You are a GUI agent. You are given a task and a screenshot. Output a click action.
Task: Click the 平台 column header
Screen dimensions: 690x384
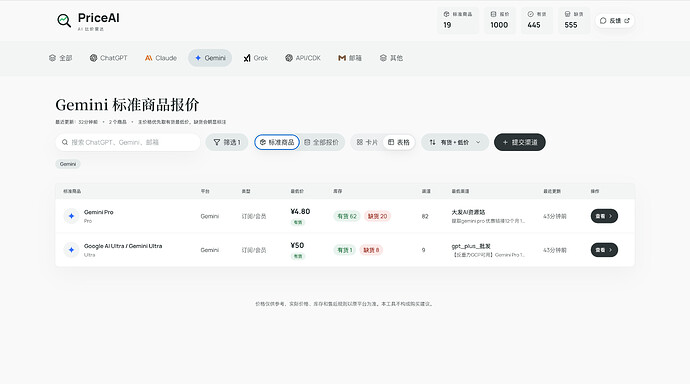(205, 191)
